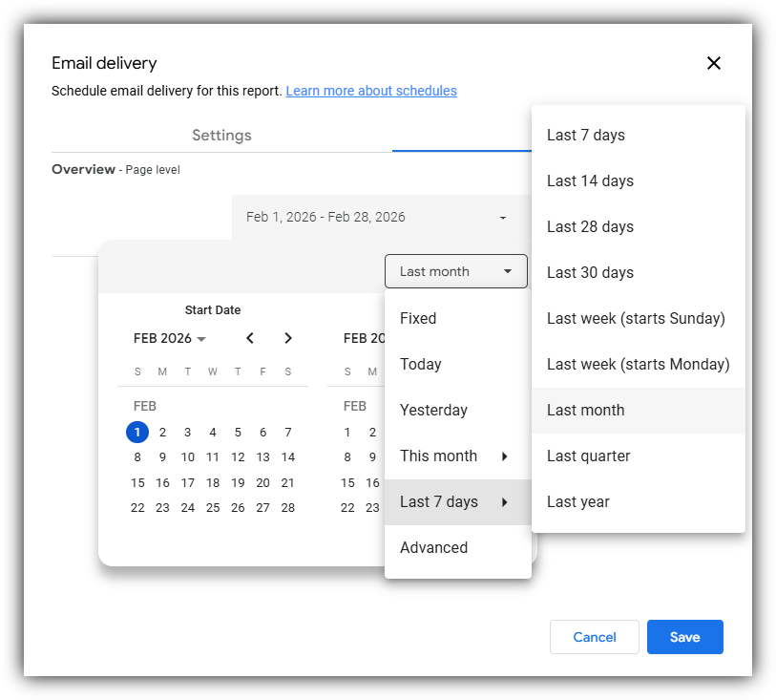Select Last week (starts Sunday)
Viewport: 776px width, 700px height.
point(635,318)
